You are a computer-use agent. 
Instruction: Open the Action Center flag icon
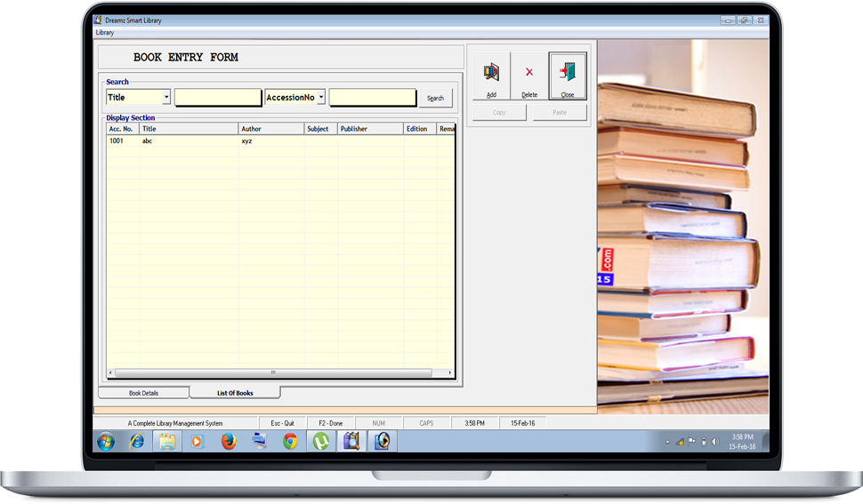pyautogui.click(x=692, y=442)
